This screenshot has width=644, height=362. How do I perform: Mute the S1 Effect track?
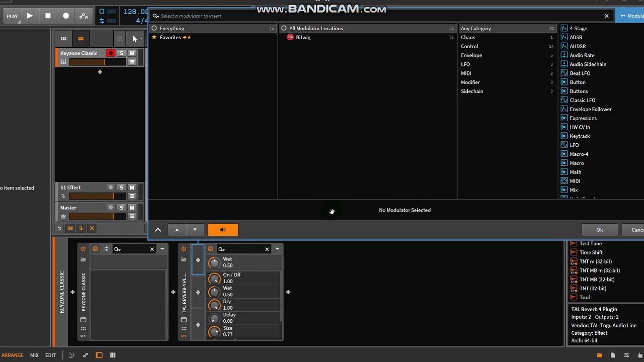point(132,188)
